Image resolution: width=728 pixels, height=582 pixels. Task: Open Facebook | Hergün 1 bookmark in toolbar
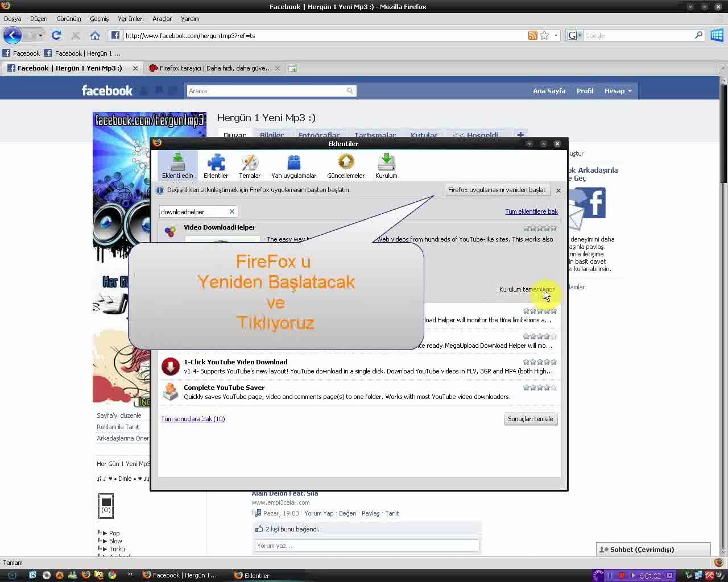[82, 53]
